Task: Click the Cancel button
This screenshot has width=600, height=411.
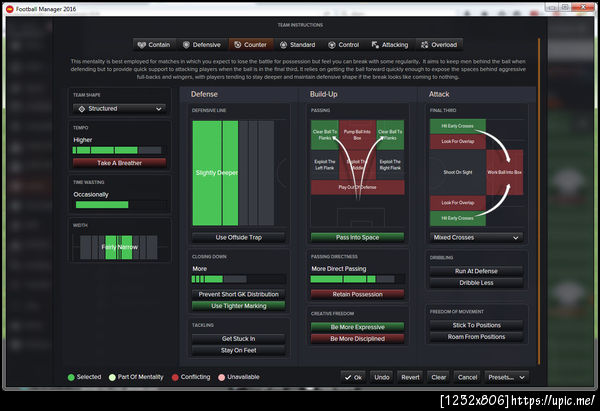Action: 467,377
